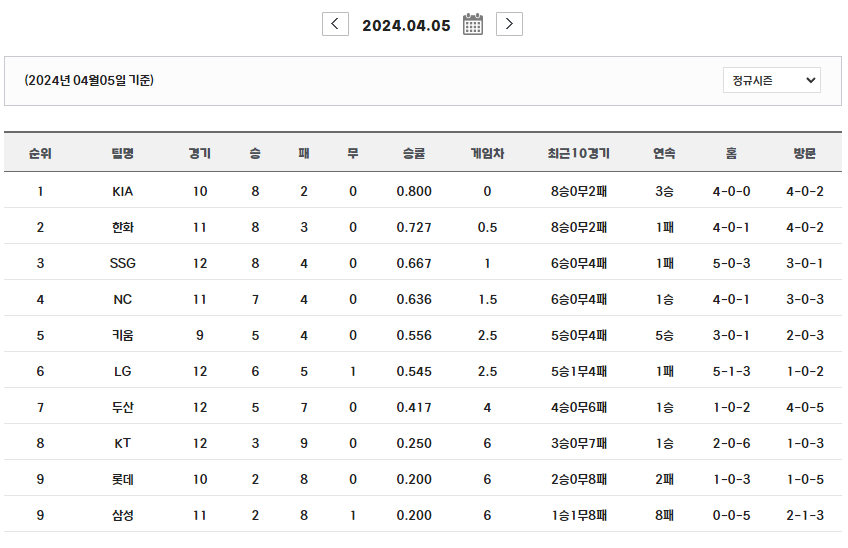Click NC's win rate 0.636
Viewport: 848px width, 548px height.
click(414, 300)
